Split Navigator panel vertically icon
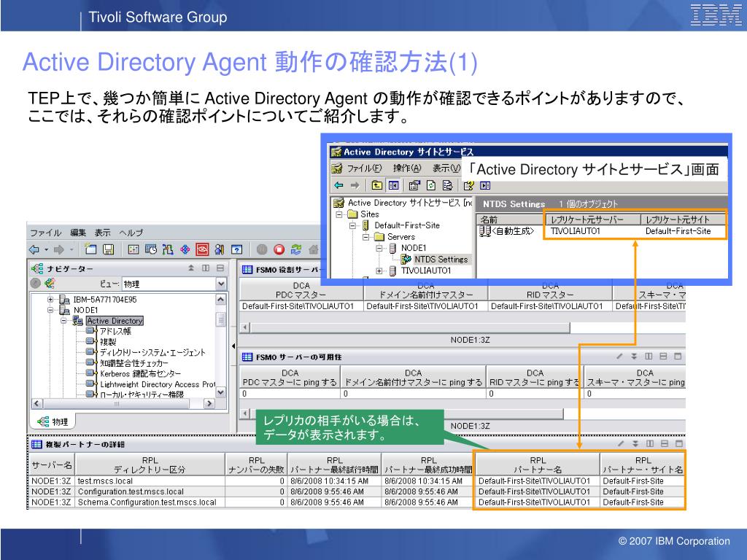Image resolution: width=747 pixels, height=560 pixels. [x=206, y=268]
